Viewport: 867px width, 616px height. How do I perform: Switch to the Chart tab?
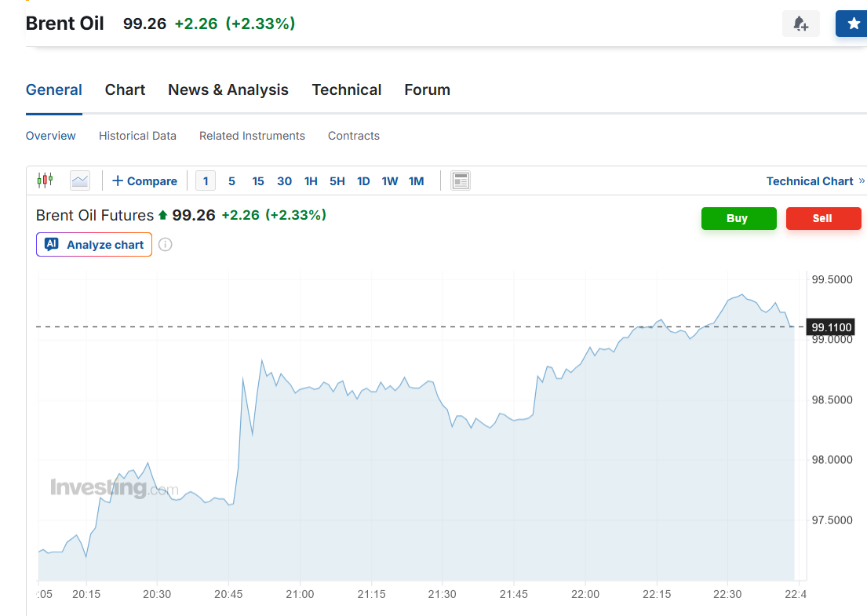[x=125, y=89]
